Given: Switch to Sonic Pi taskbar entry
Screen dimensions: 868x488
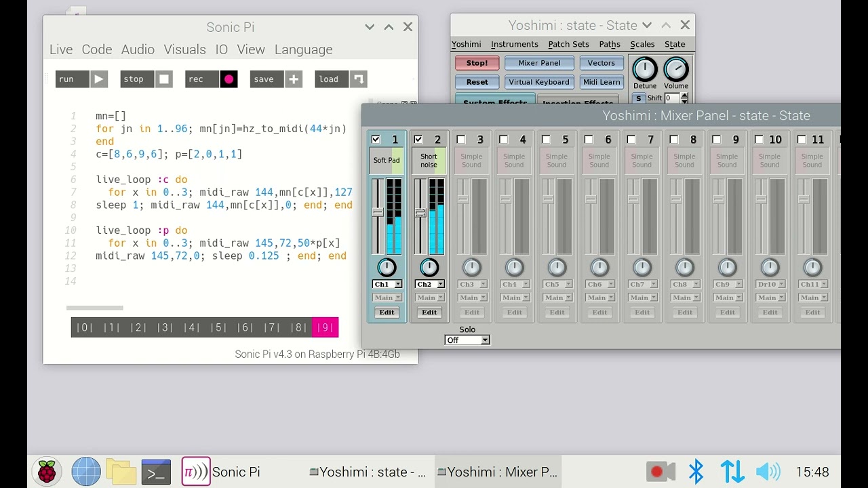Looking at the screenshot, I should pyautogui.click(x=222, y=472).
